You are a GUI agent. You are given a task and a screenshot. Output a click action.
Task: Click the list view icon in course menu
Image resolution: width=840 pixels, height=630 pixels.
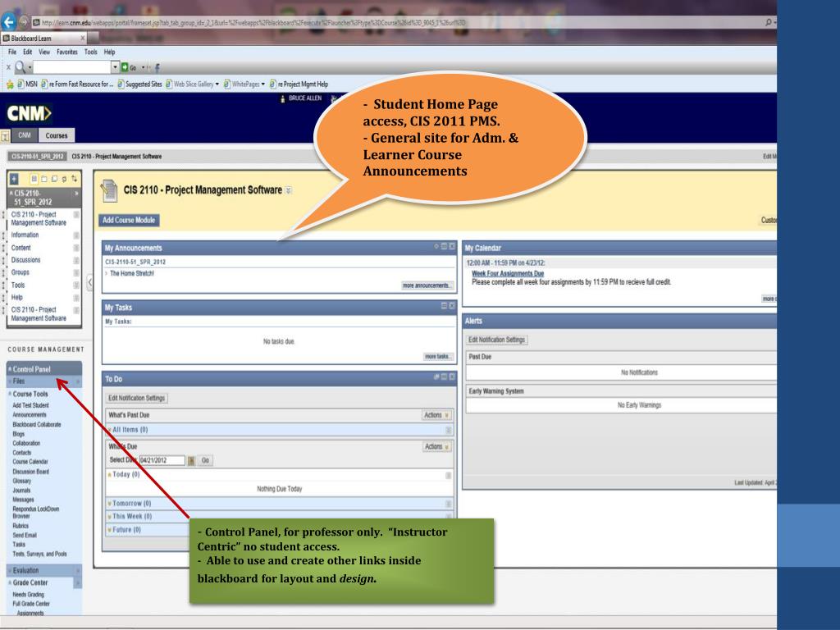pyautogui.click(x=34, y=178)
